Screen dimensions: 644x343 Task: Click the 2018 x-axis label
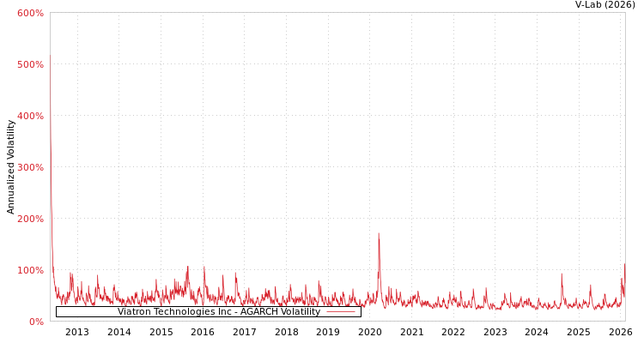coord(286,332)
